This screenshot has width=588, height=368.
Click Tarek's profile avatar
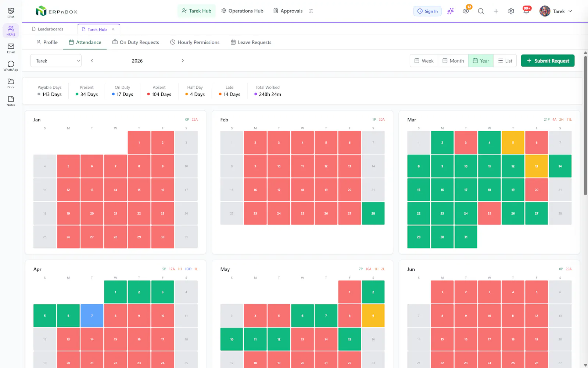[545, 11]
